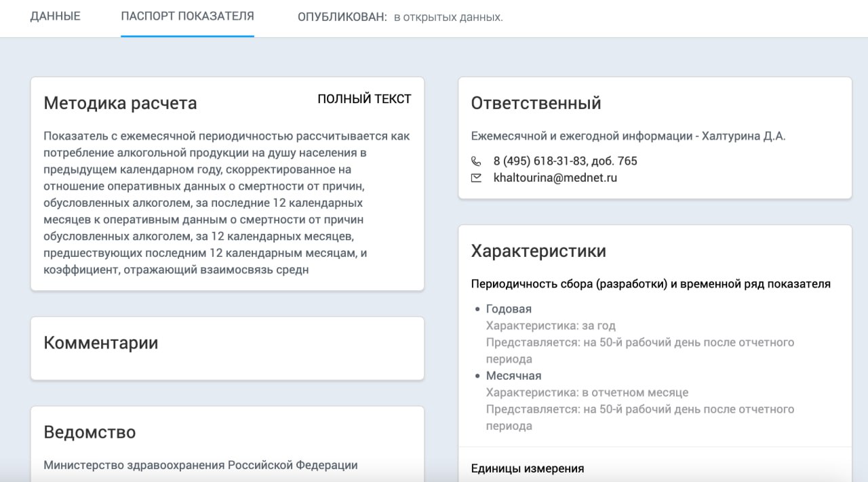The height and width of the screenshot is (482, 868).
Task: Click the Ответственный heading
Action: click(536, 103)
